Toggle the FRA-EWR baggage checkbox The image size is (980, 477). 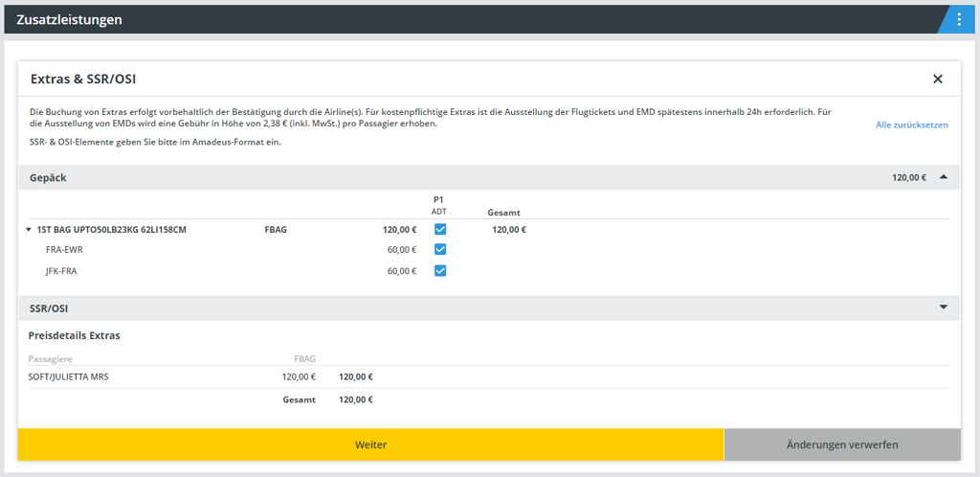440,249
